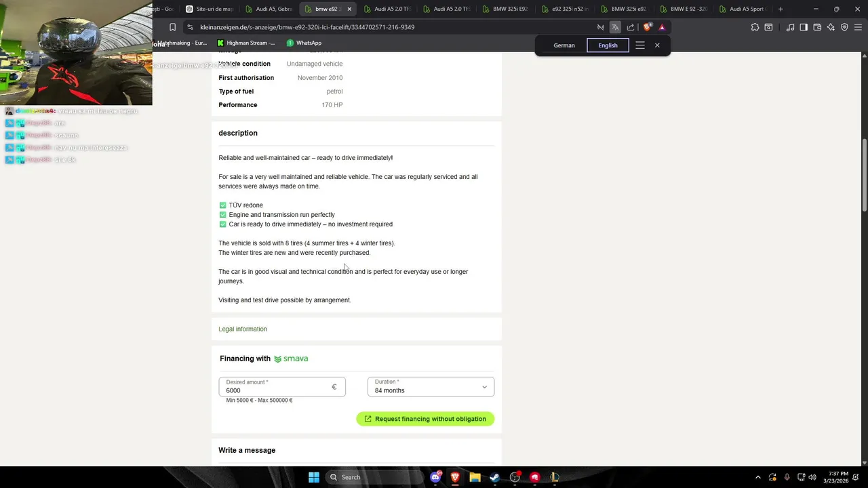This screenshot has width=868, height=488.
Task: Open a new browser tab
Action: (x=781, y=9)
